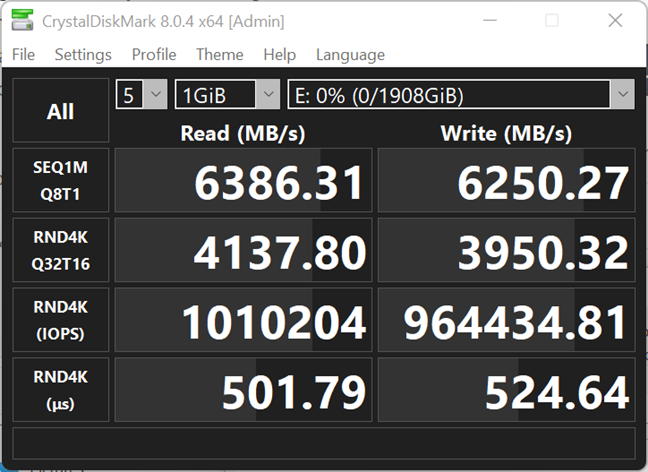
Task: Select the 1010204 read IOPS value
Action: click(x=243, y=320)
